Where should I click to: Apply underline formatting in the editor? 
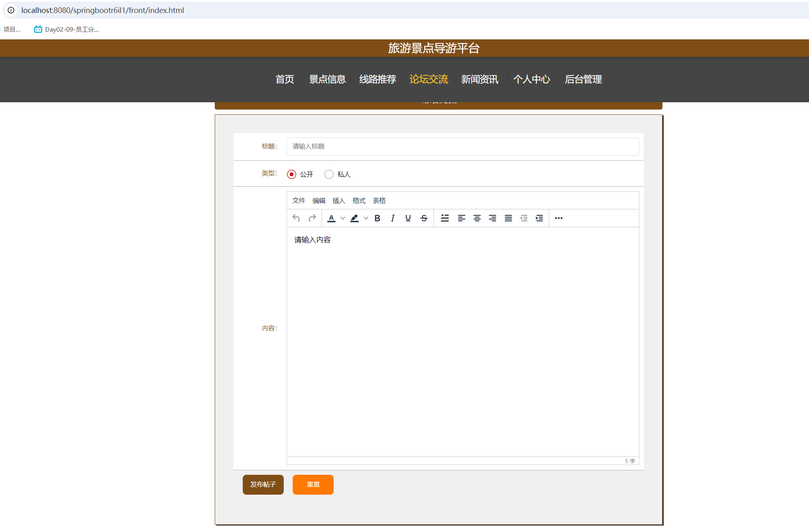click(408, 218)
